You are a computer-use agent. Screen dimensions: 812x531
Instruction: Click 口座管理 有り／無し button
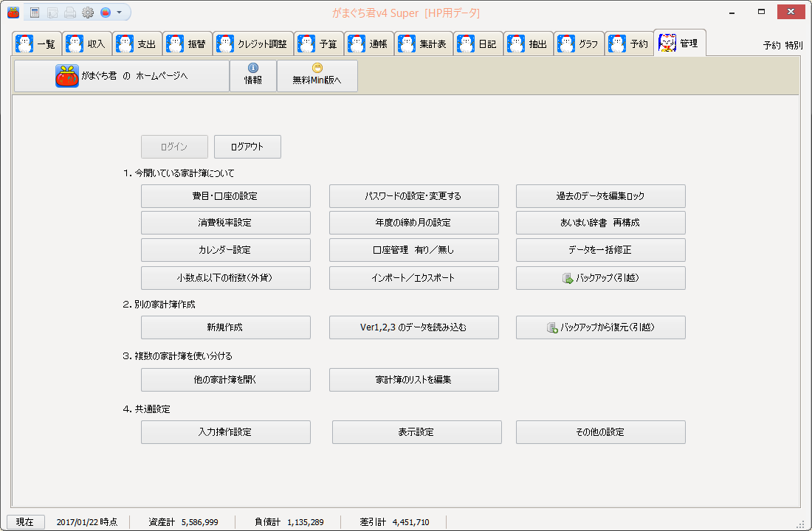click(414, 250)
